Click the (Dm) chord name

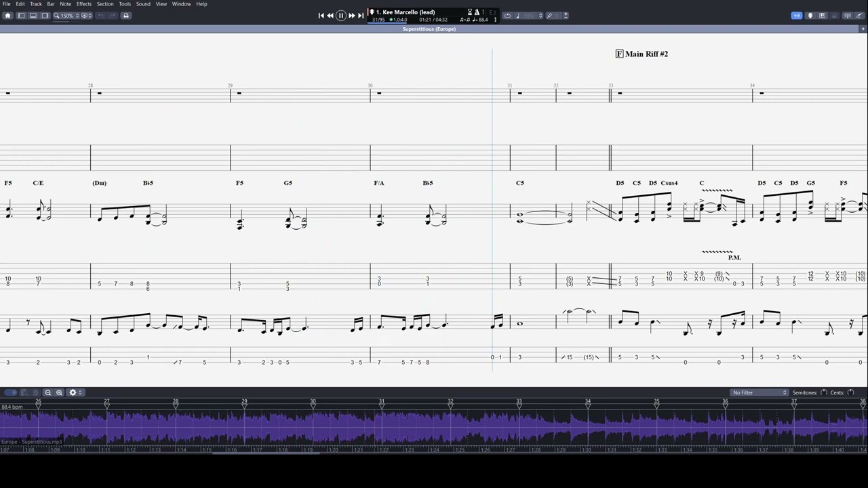click(100, 183)
